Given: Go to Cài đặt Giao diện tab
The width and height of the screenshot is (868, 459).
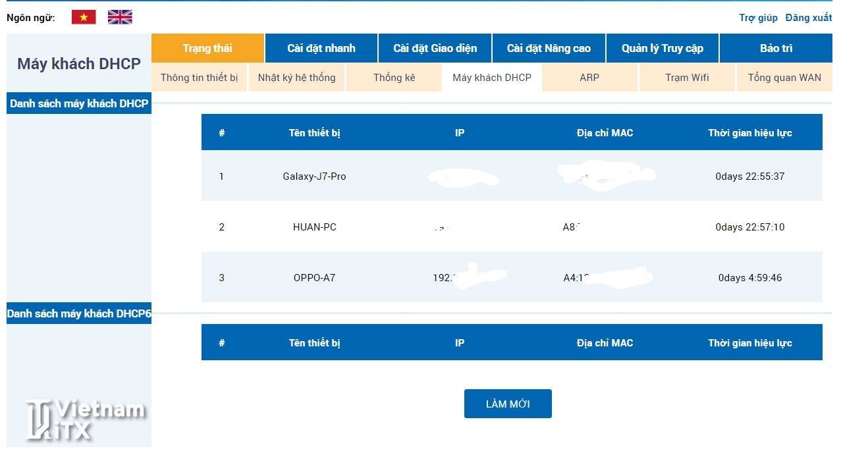Looking at the screenshot, I should point(435,48).
